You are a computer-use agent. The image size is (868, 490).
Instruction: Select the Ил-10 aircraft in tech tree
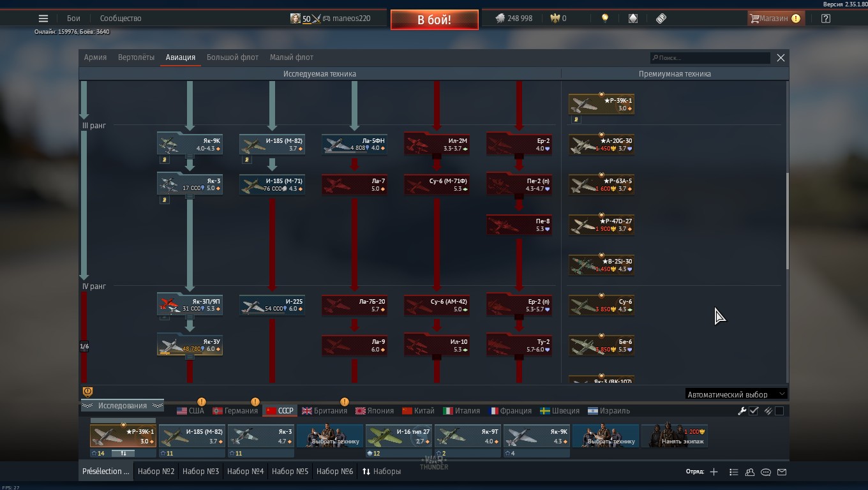[x=437, y=345]
